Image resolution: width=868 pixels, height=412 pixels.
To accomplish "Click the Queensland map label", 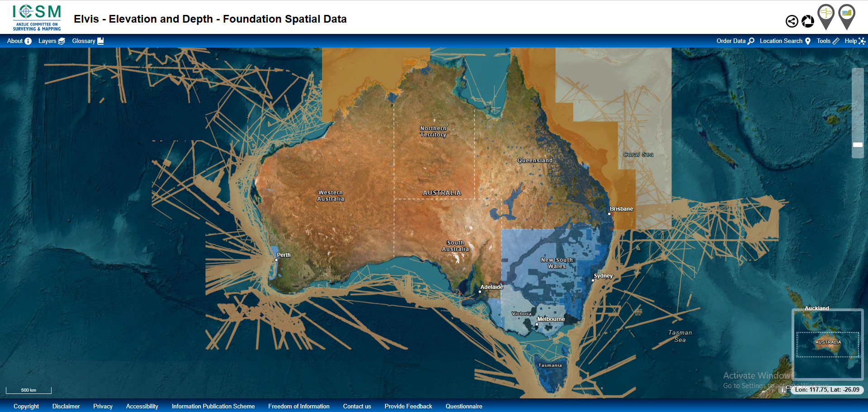I will [535, 161].
